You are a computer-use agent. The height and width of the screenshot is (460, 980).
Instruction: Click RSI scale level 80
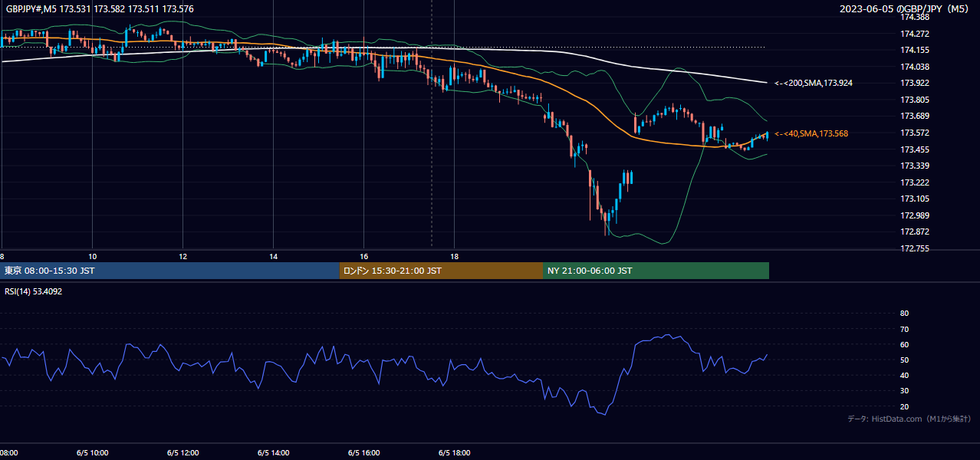[904, 314]
